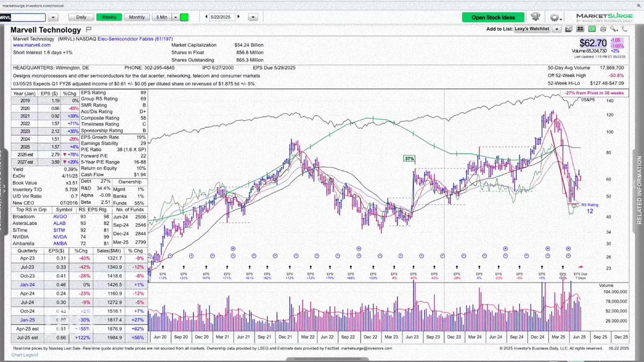Switch to the multi-chart grid view icon

(580, 29)
